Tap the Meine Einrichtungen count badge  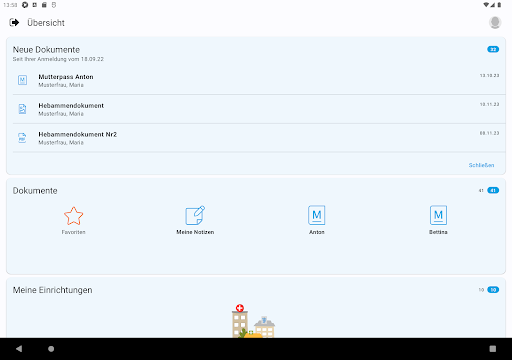coord(493,290)
